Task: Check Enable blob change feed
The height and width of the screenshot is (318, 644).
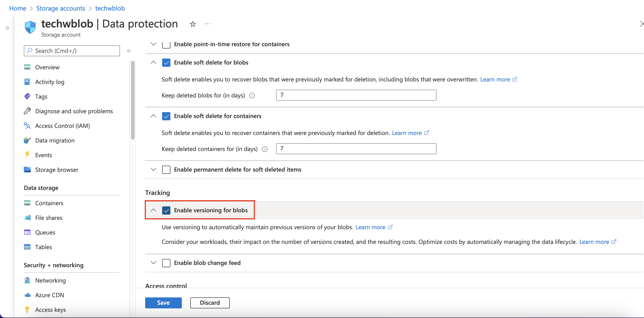Action: [166, 263]
